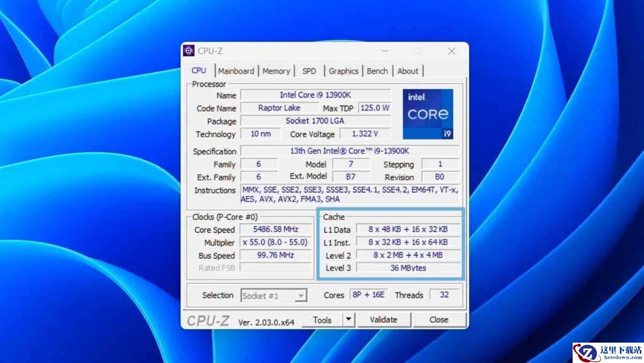Click the Close button

click(x=438, y=320)
